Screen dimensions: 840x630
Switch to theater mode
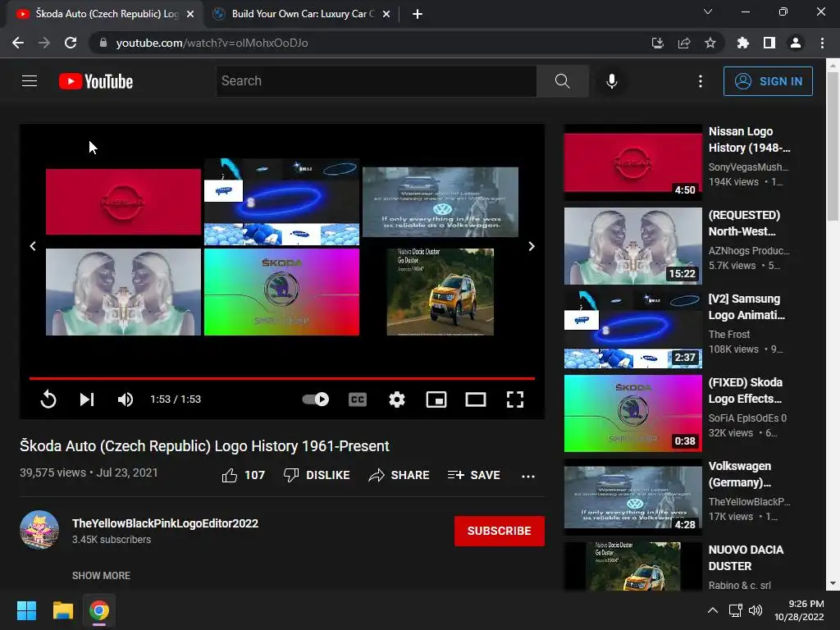(476, 399)
